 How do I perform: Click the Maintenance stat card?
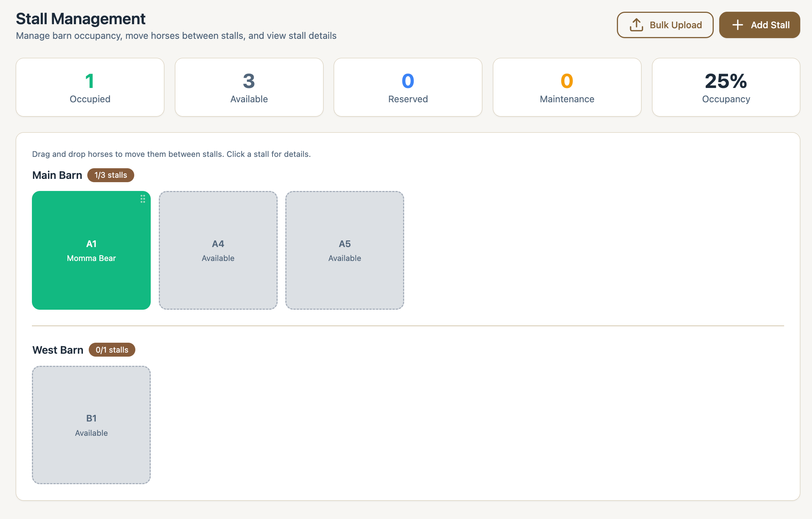[x=567, y=87]
